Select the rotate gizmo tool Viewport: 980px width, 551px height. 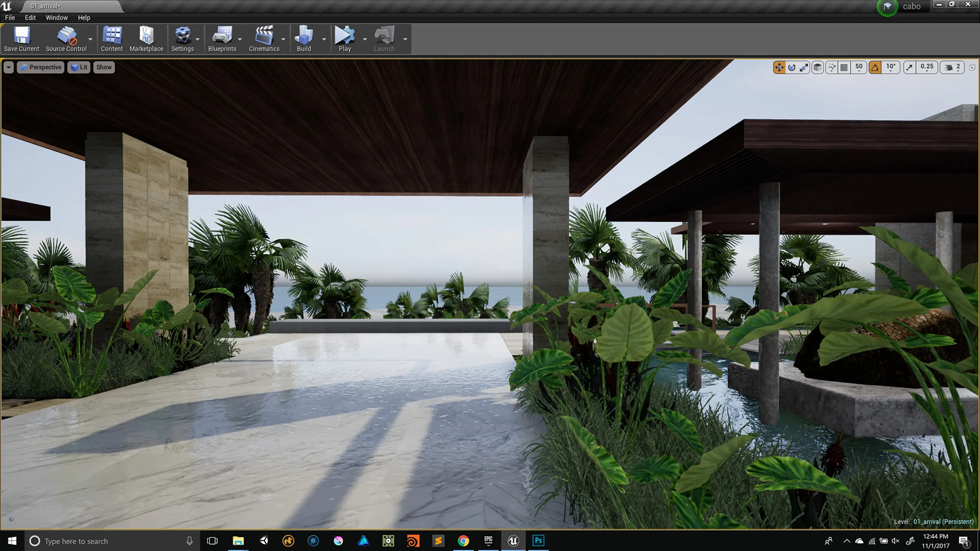click(x=792, y=67)
